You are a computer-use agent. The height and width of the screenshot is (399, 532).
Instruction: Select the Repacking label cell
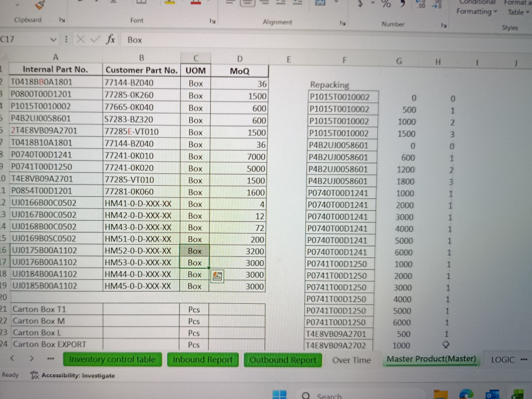tap(343, 85)
